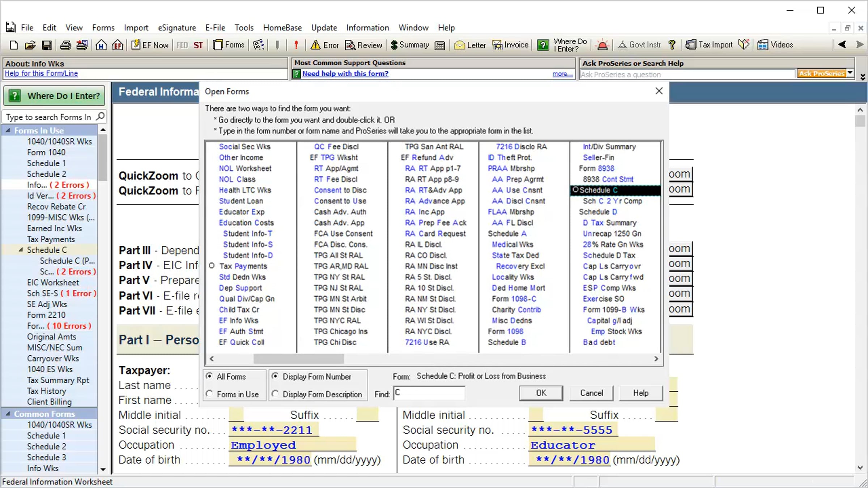
Task: Open the Videos toolbar icon
Action: click(763, 45)
